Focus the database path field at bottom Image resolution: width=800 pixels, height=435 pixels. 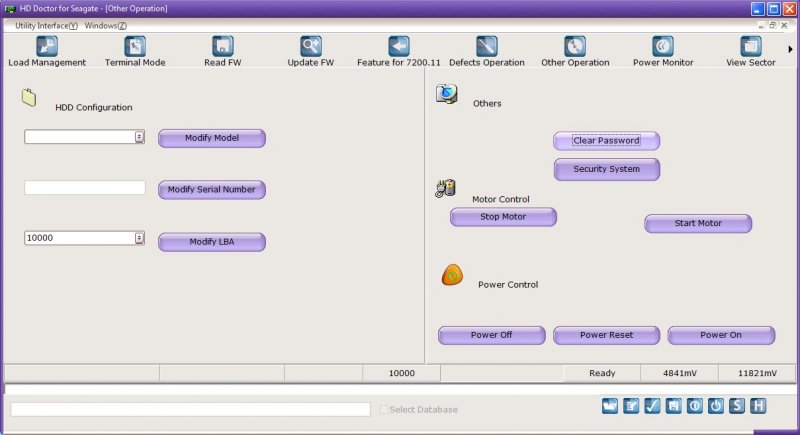190,409
